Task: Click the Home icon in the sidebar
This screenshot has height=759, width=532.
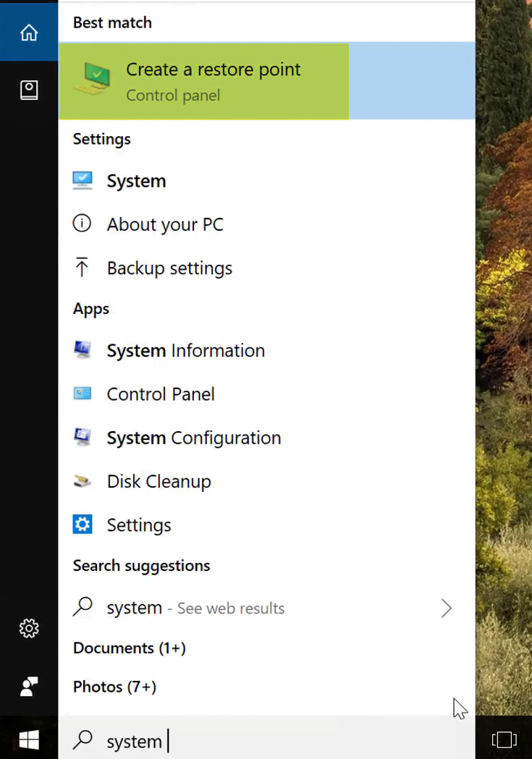Action: [x=29, y=33]
